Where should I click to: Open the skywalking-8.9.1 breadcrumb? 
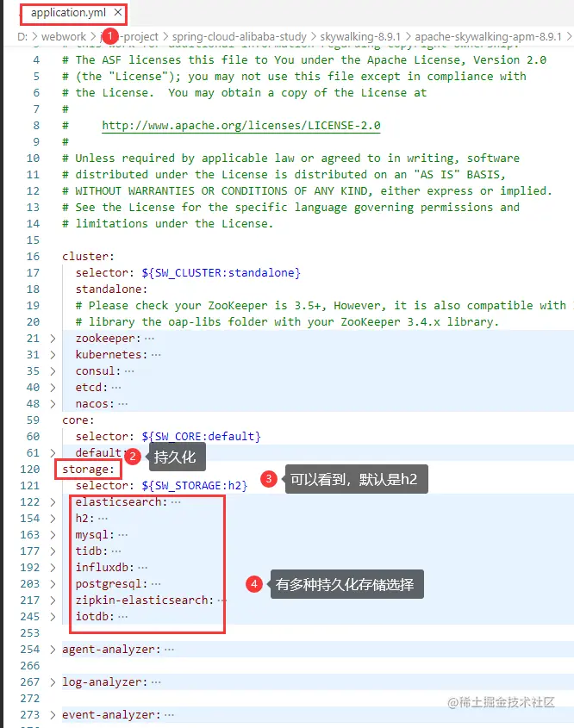click(360, 37)
